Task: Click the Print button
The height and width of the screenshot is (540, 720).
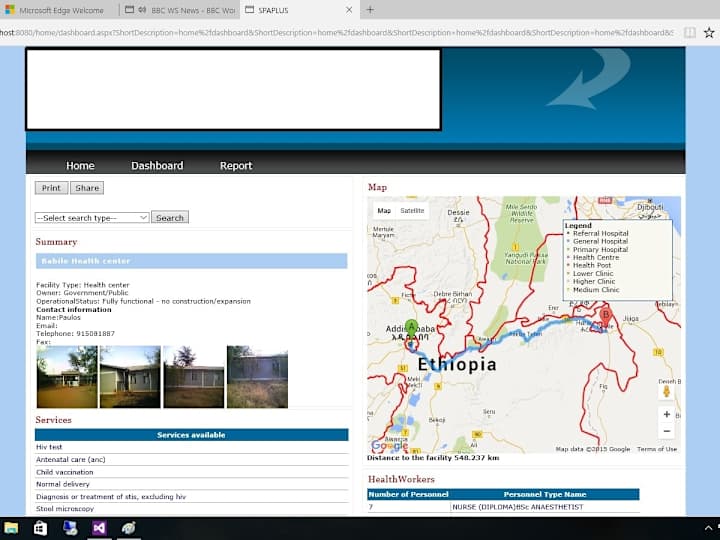Action: [51, 188]
